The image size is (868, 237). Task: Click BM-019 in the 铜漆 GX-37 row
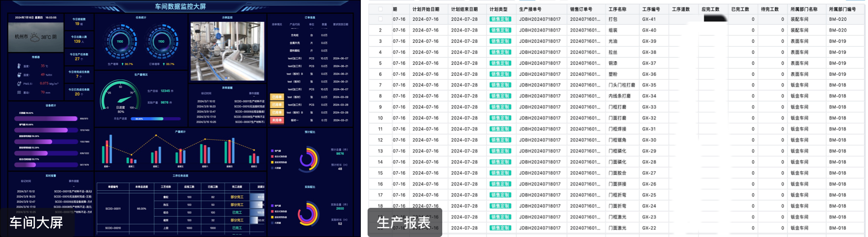(x=837, y=63)
